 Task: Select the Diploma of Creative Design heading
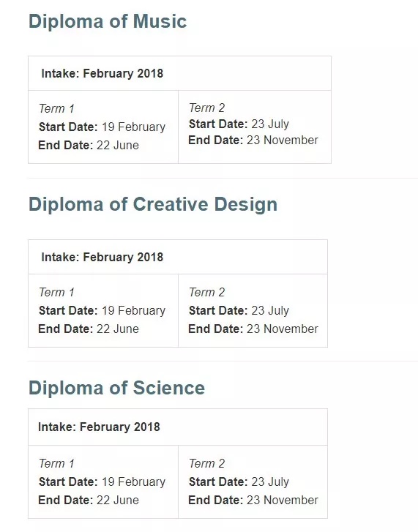click(x=153, y=205)
